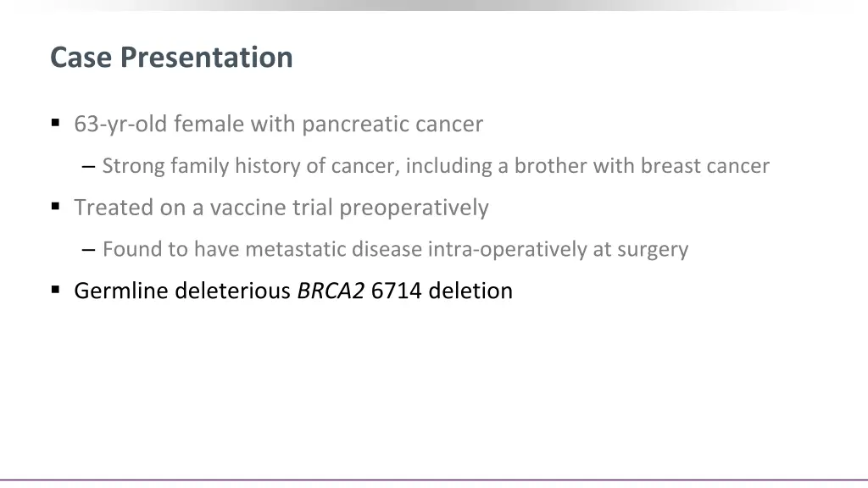The image size is (868, 488).
Task: Click the square bullet before Treated
Action: tap(55, 207)
